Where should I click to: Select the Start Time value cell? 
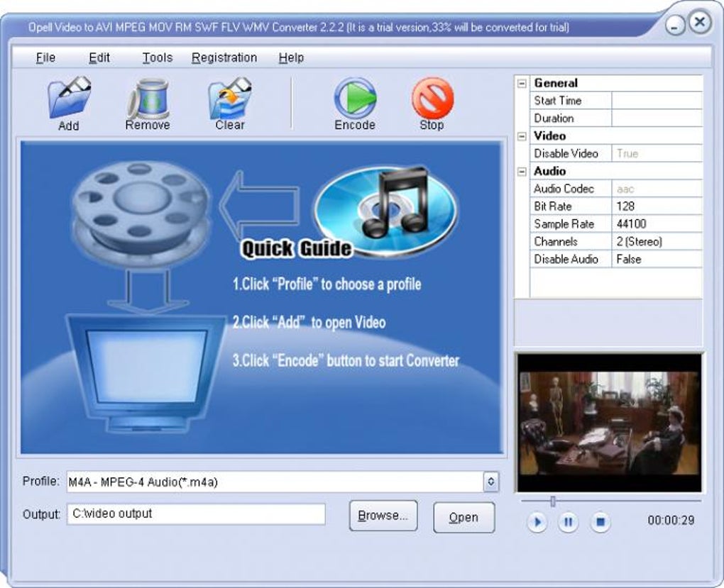tap(657, 101)
